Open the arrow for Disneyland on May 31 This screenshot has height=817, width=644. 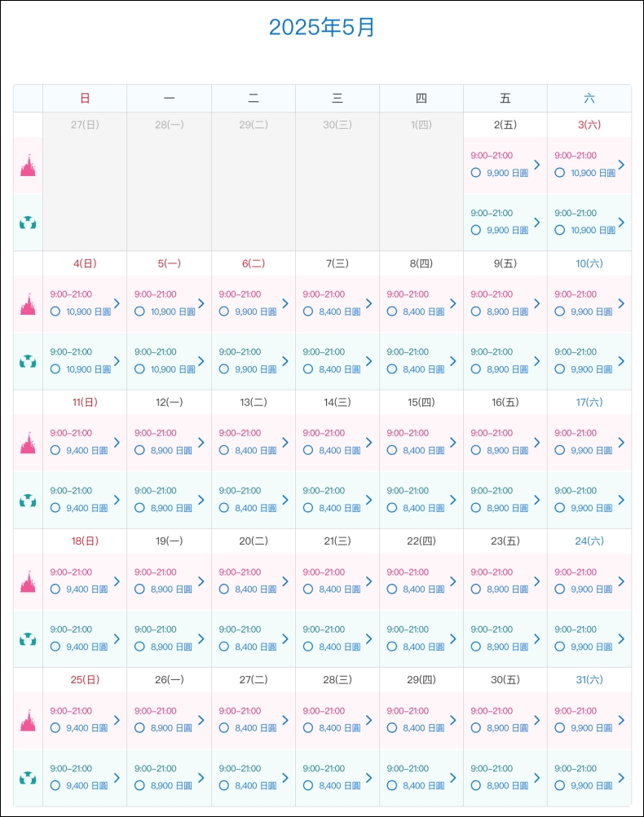[621, 720]
